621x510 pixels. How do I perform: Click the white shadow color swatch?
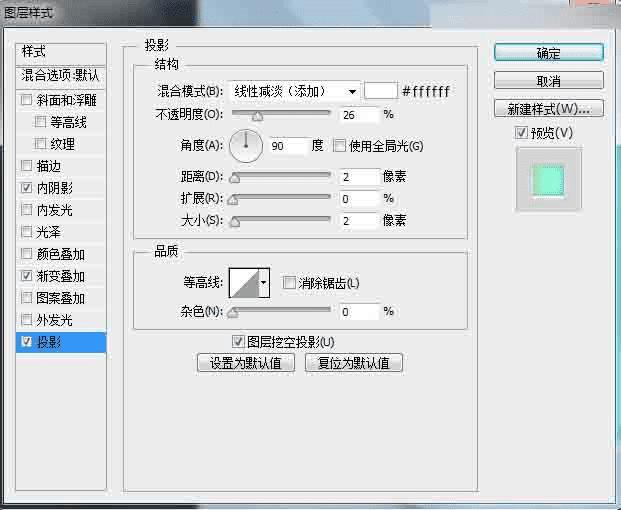[x=381, y=91]
